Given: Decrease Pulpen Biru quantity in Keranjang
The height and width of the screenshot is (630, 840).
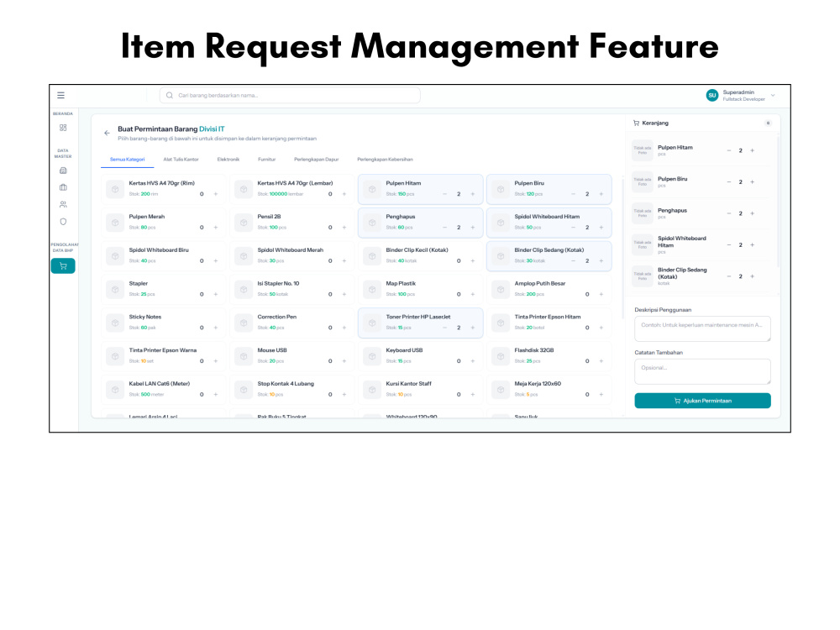Looking at the screenshot, I should (728, 182).
